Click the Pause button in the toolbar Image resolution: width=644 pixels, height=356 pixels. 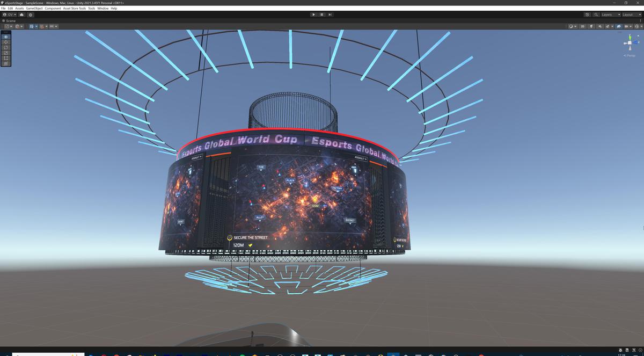pos(321,14)
